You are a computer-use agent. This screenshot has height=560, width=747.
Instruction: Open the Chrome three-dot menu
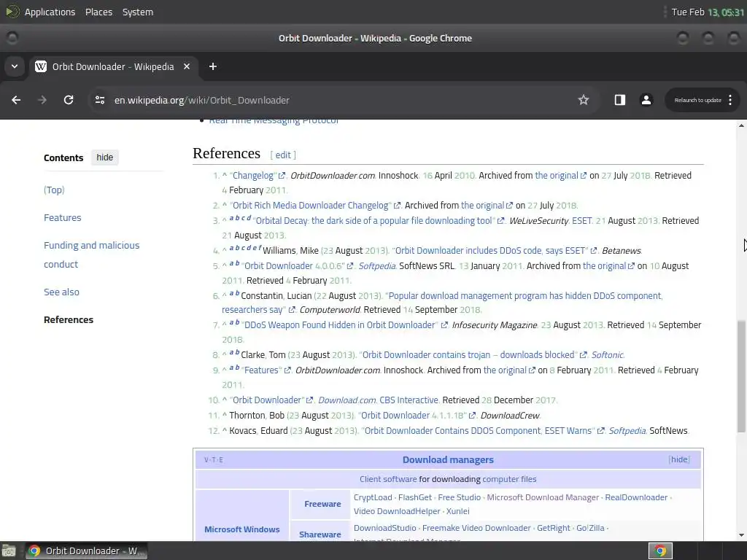(729, 100)
